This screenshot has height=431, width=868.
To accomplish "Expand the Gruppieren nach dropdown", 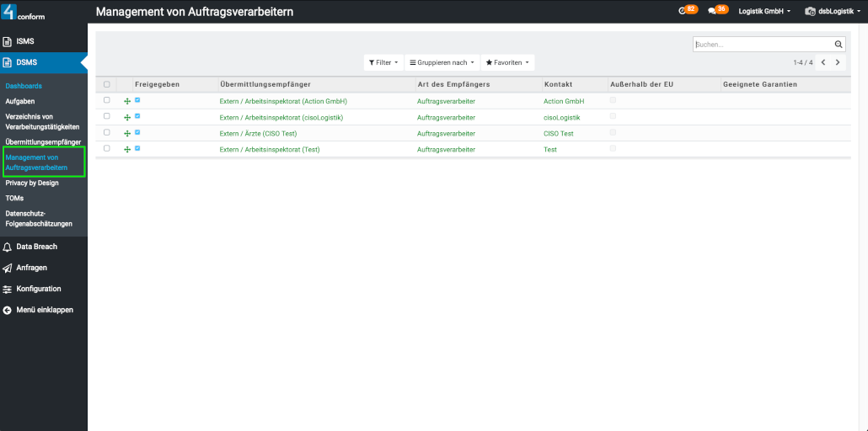I will click(442, 62).
